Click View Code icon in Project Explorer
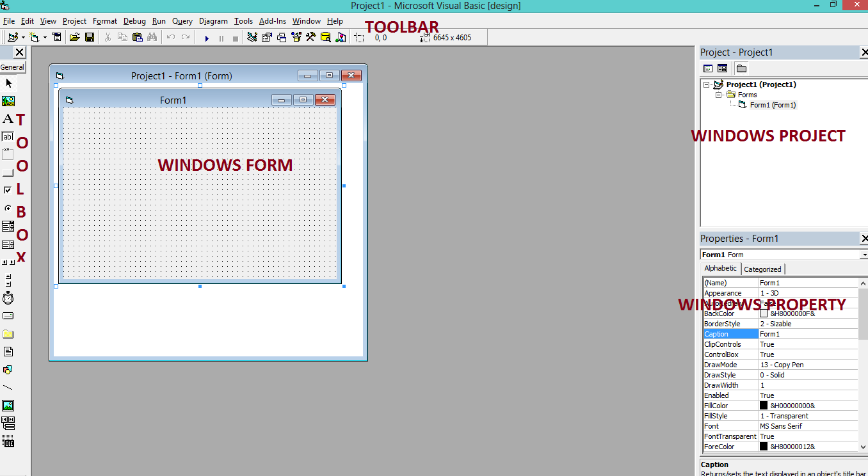 point(707,68)
